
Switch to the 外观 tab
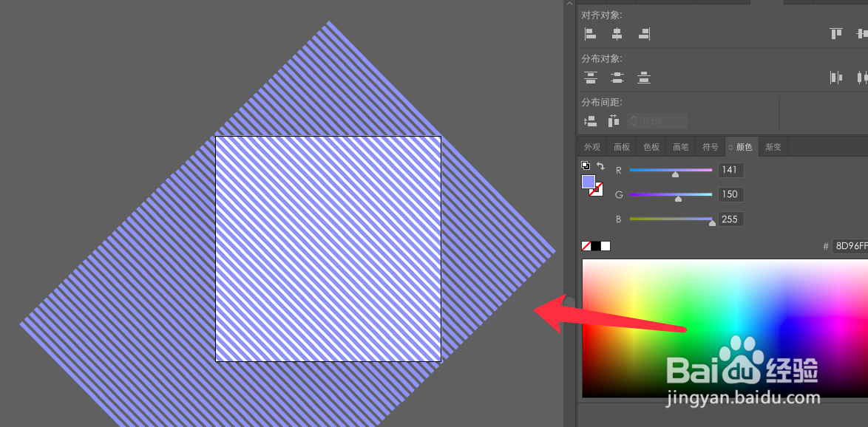[592, 147]
